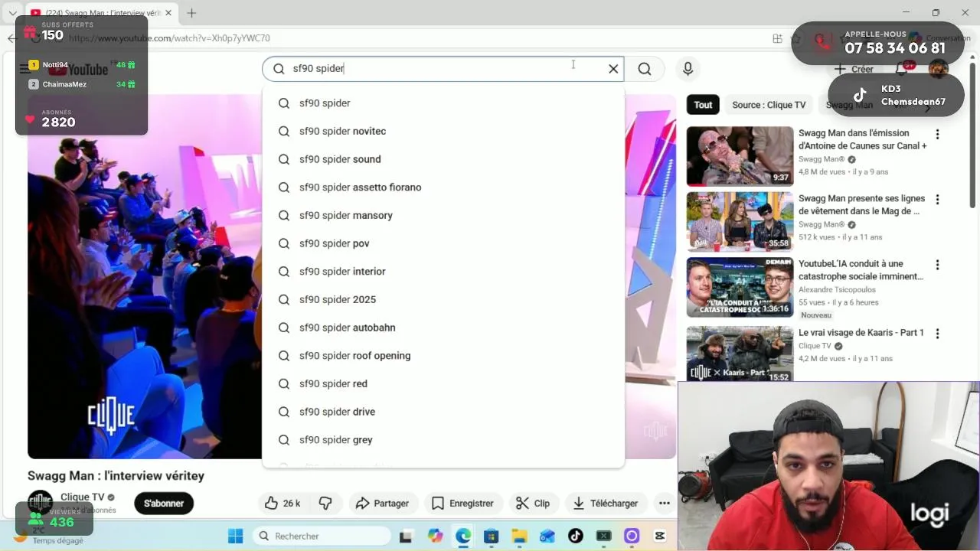Pick suggestion 'sf90 spider assetto fiorano'
This screenshot has height=551, width=980.
point(443,187)
